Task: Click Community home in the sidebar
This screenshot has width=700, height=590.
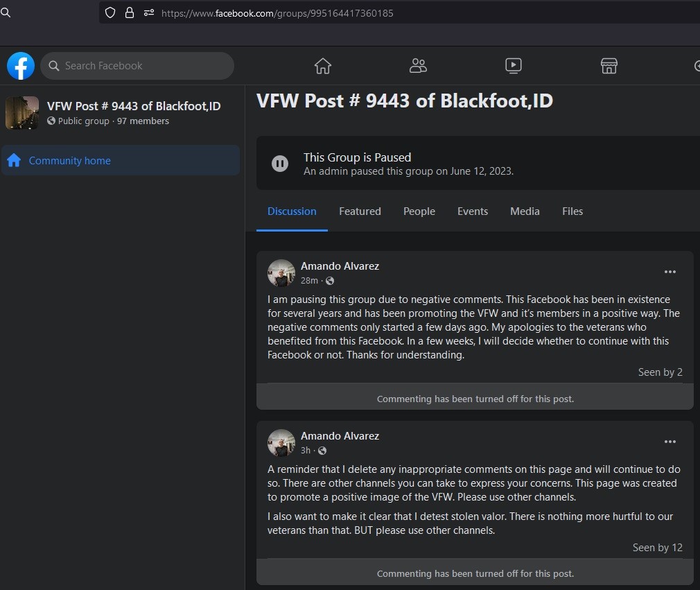Action: (69, 161)
